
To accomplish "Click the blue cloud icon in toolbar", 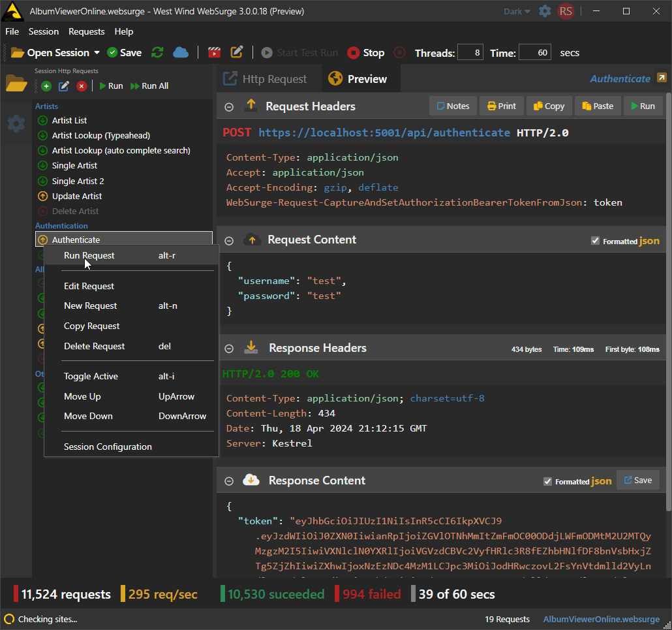I will [x=181, y=53].
